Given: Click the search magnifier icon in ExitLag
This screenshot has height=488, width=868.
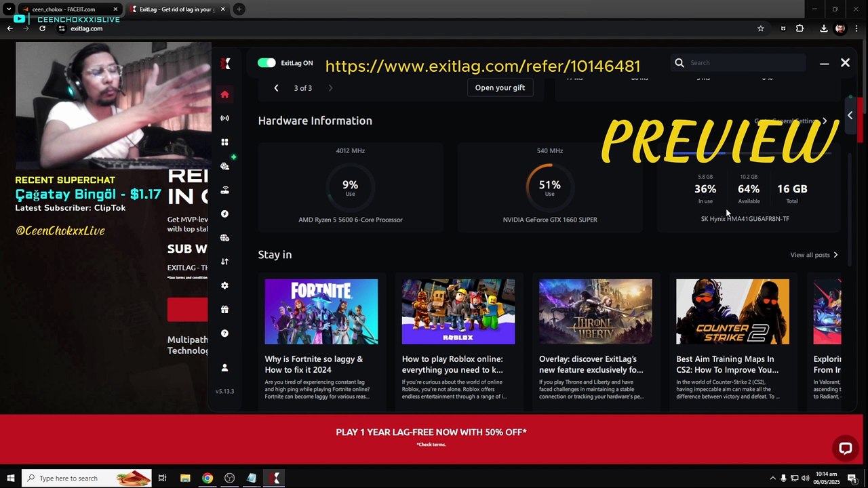Looking at the screenshot, I should (x=679, y=63).
